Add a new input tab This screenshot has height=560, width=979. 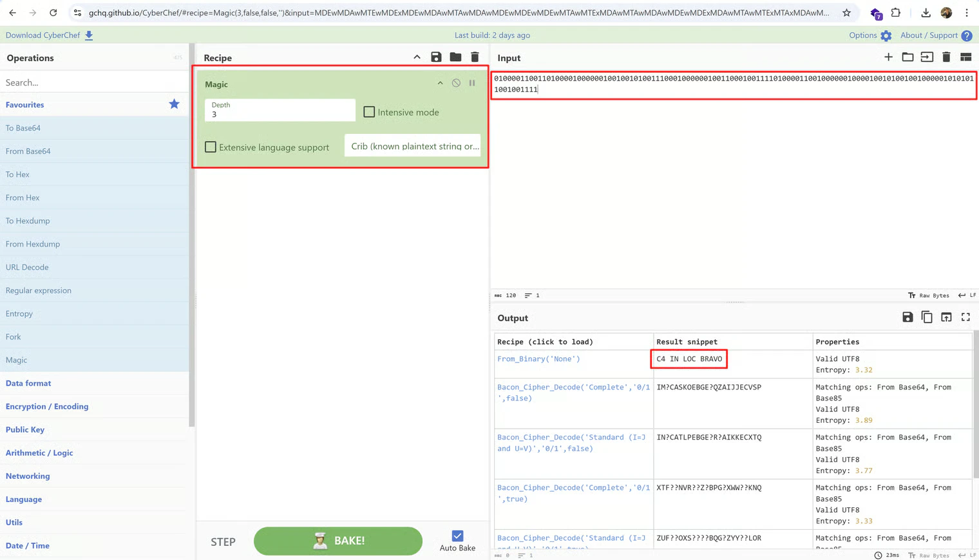click(x=888, y=57)
